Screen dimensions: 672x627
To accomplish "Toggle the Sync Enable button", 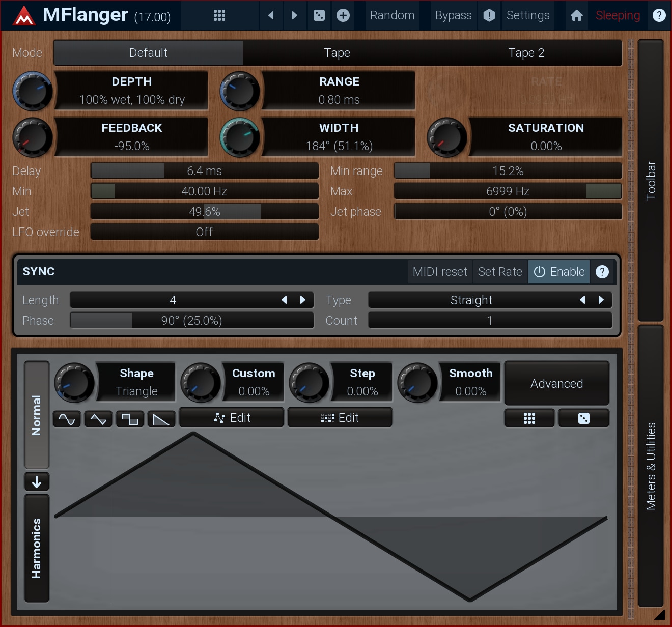I will [559, 272].
